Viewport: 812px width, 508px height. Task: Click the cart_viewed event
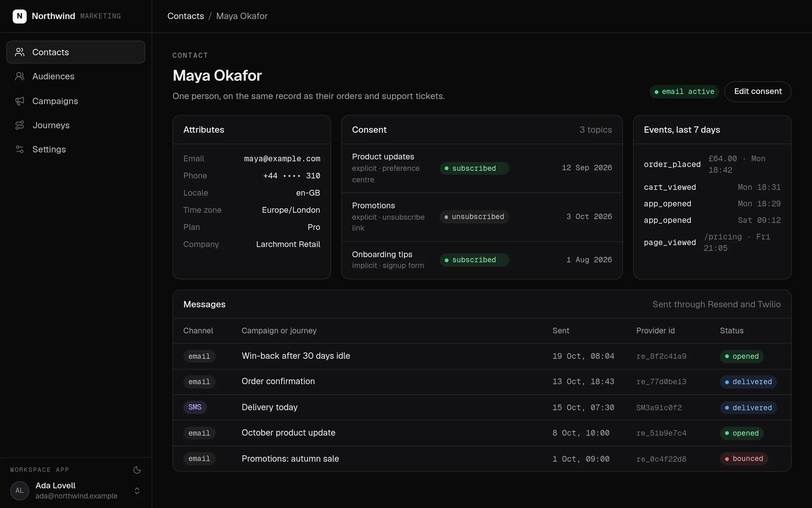pos(670,187)
